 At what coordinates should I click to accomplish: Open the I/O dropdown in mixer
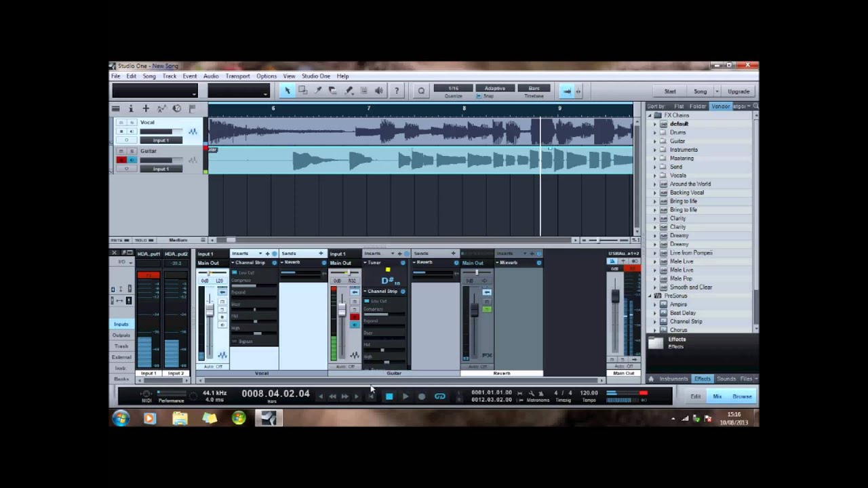(122, 262)
